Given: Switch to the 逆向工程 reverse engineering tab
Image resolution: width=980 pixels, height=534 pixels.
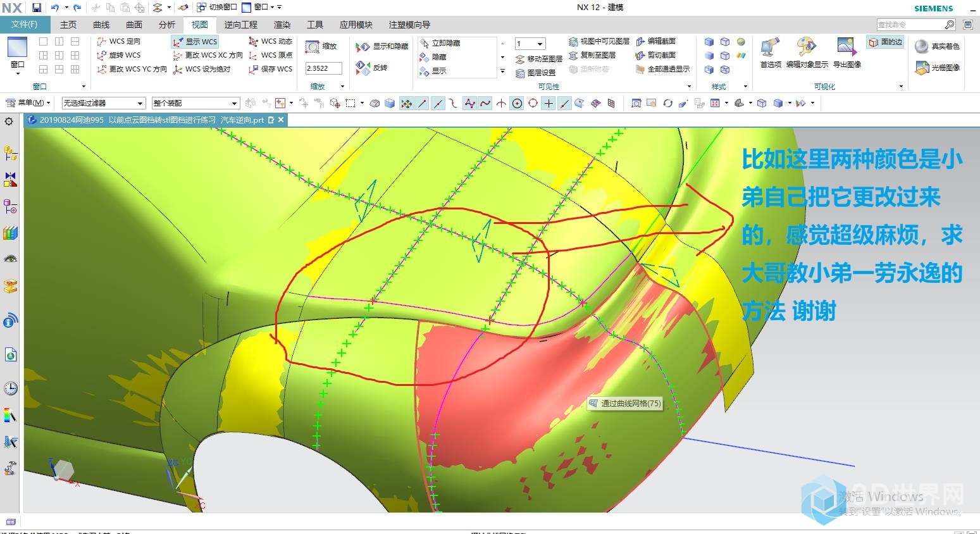Looking at the screenshot, I should [x=241, y=25].
